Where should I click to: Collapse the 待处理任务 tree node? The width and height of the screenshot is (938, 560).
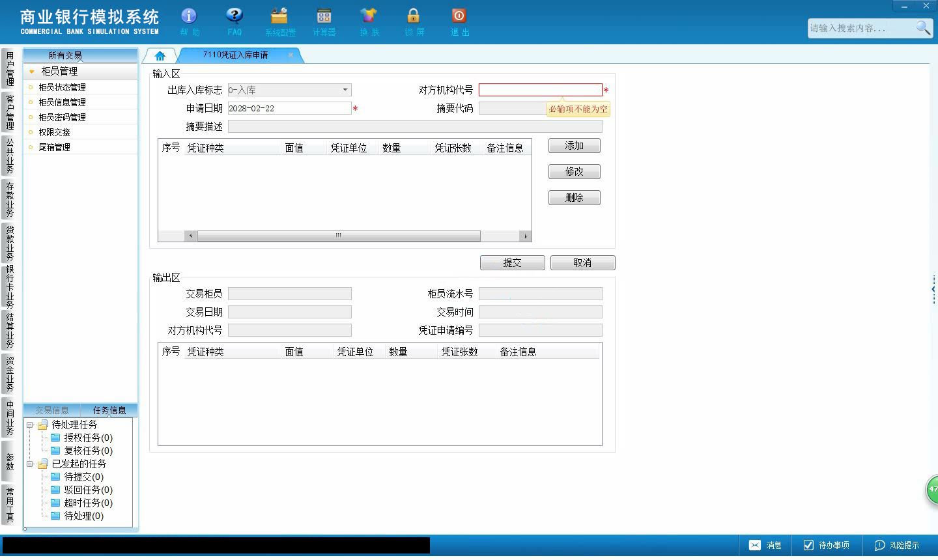[29, 425]
